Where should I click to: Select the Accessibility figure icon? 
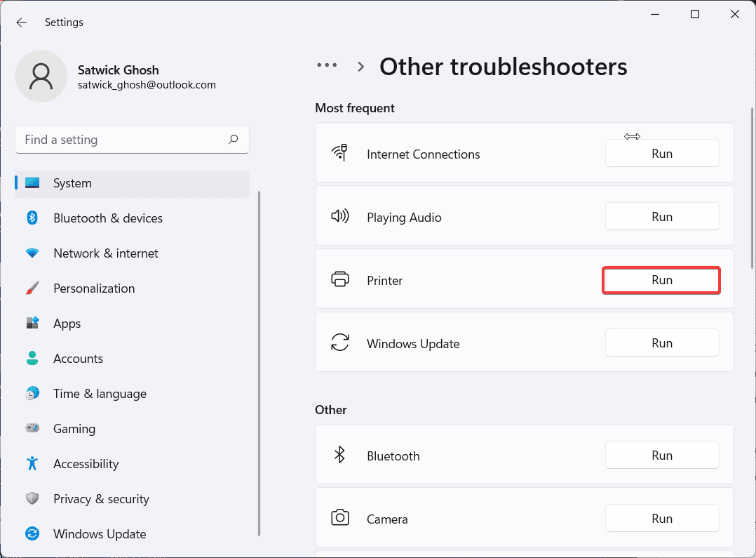point(32,463)
